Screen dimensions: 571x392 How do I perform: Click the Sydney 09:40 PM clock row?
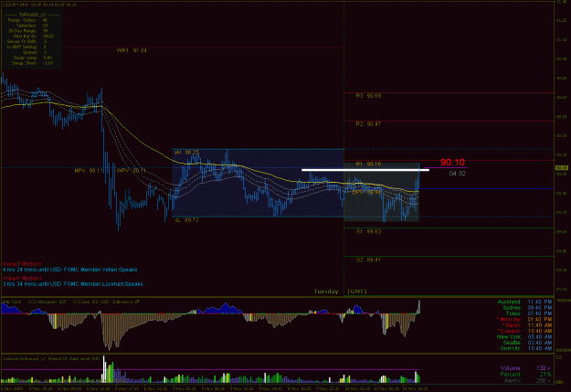point(527,308)
